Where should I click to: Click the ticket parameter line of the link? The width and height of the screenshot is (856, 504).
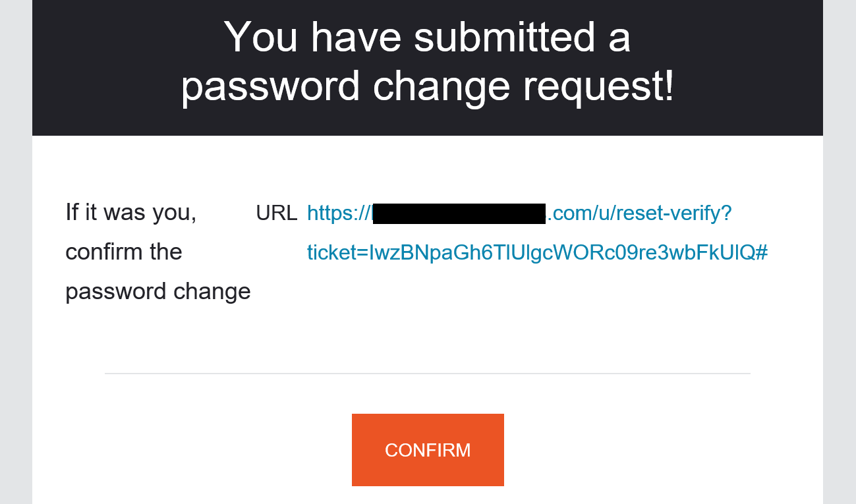tap(537, 252)
